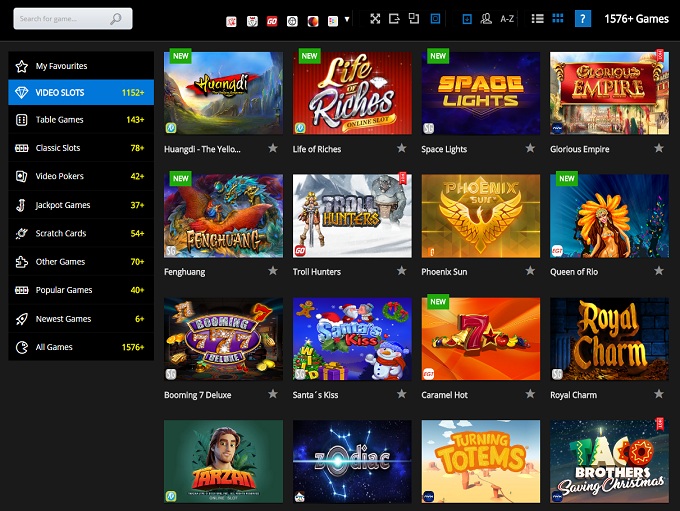This screenshot has width=680, height=511.
Task: Favourite the Life of Riches game star
Action: (401, 148)
